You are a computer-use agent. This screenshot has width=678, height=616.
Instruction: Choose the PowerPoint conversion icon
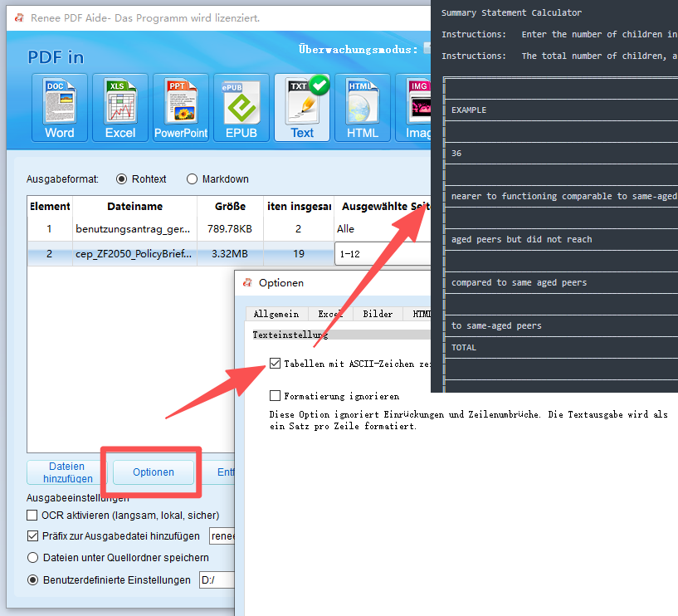[181, 108]
